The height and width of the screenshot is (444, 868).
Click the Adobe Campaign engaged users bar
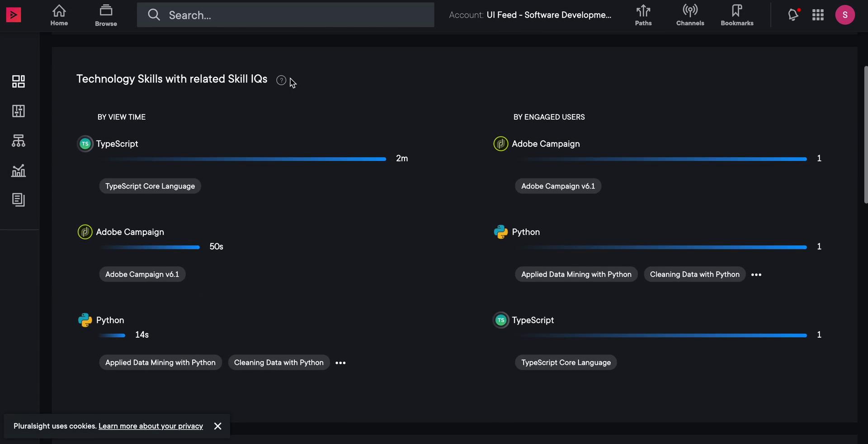661,159
